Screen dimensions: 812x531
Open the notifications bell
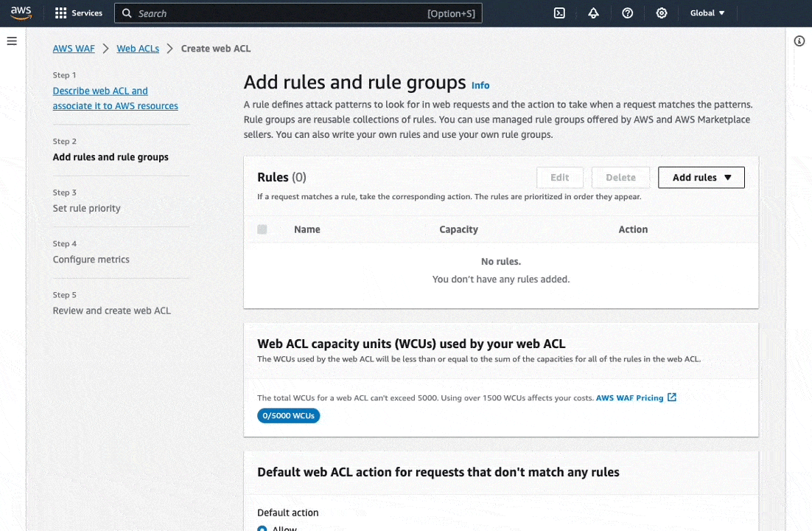coord(593,13)
